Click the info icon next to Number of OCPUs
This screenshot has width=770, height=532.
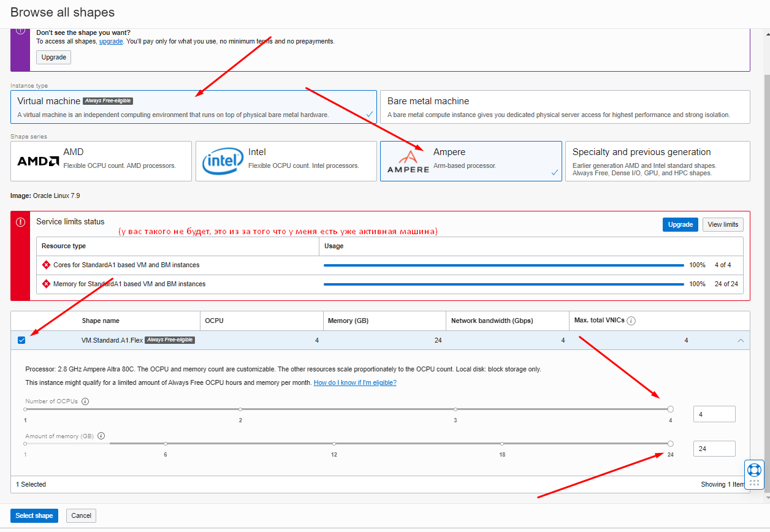[x=85, y=401]
